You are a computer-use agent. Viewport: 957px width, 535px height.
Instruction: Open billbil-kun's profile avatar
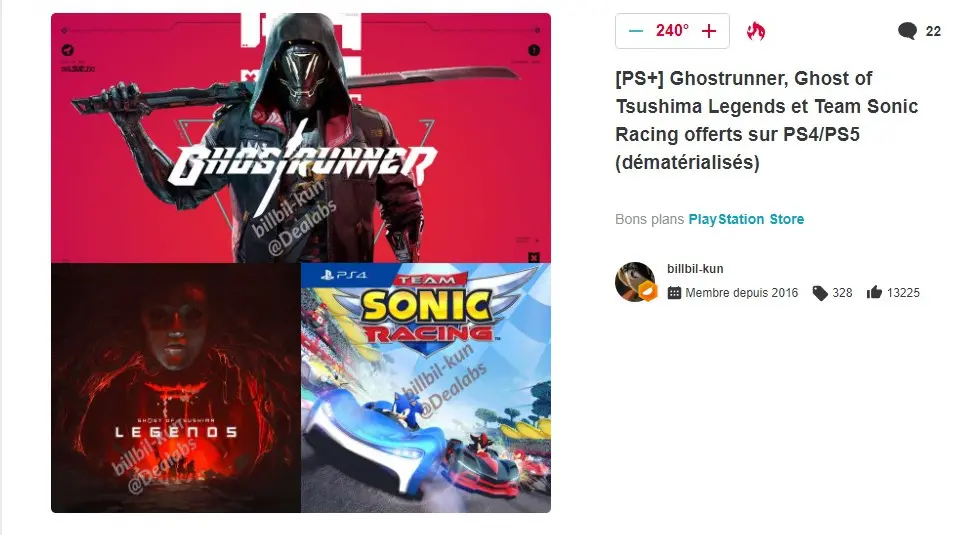(x=635, y=281)
